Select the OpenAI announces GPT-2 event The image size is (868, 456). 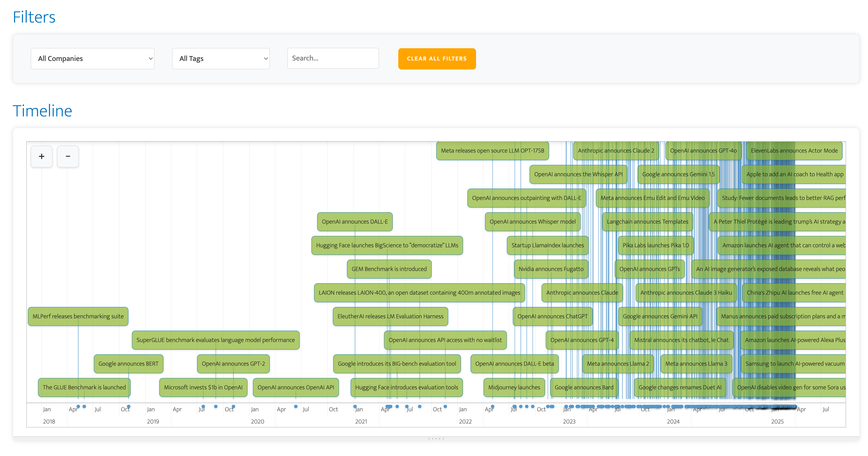(x=233, y=364)
